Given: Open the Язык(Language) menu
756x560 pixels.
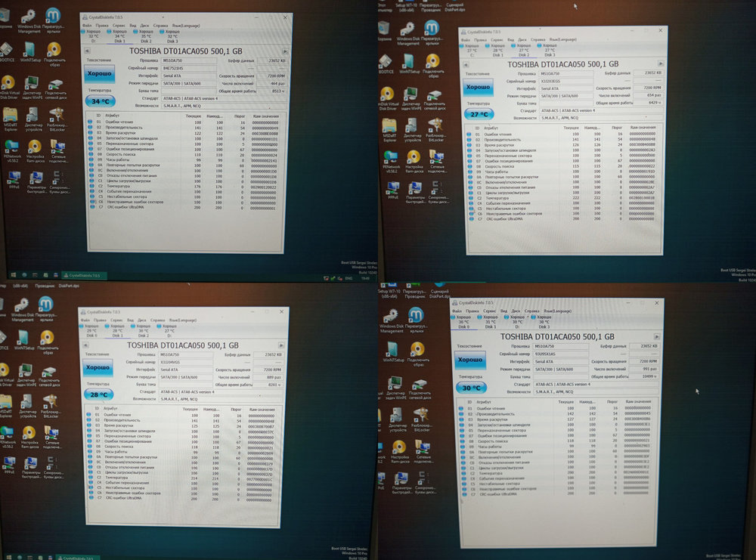Looking at the screenshot, I should pos(187,24).
